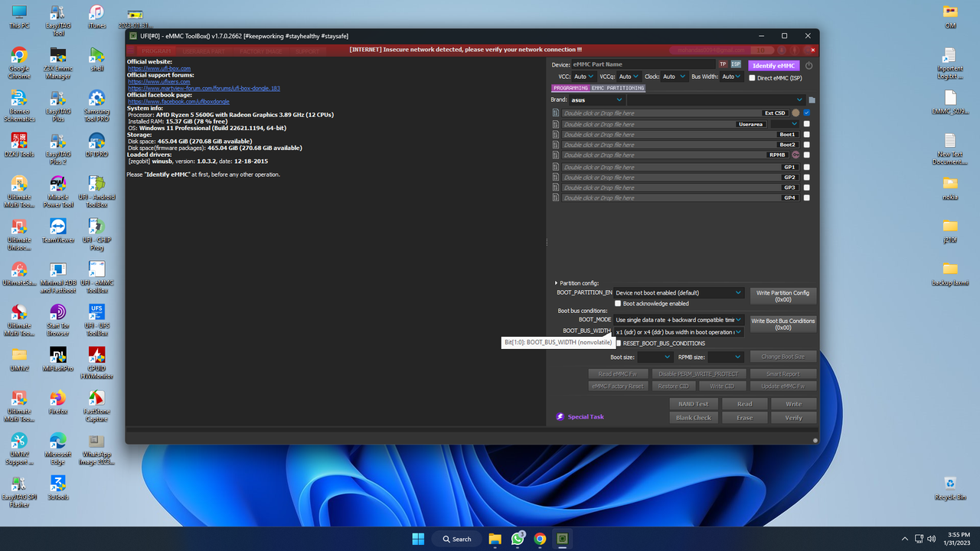
Task: Click the Windows Start button on taskbar
Action: [x=418, y=539]
